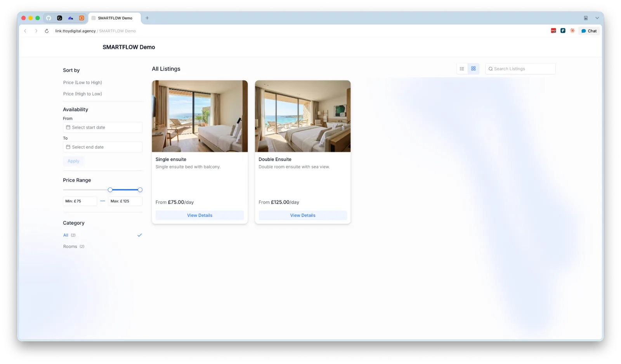Viewport: 621px width, 364px height.
Task: Open the pinned GitHub tab
Action: [49, 18]
